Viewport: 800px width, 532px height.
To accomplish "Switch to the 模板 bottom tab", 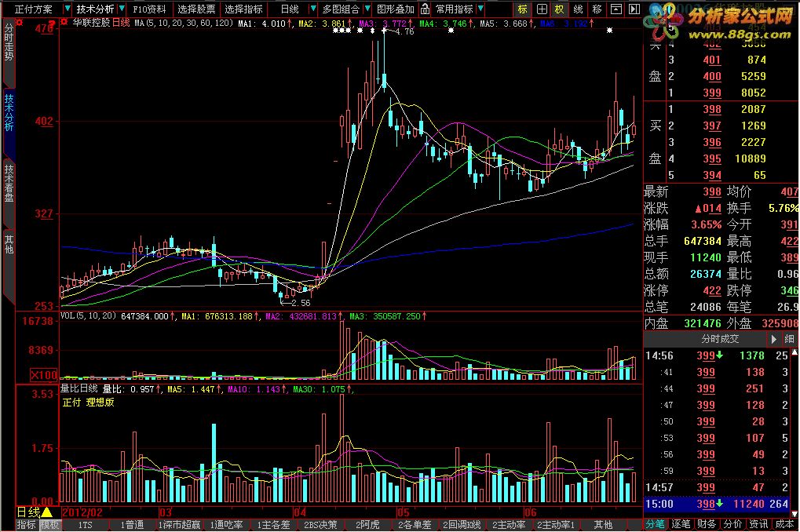I will 49,525.
